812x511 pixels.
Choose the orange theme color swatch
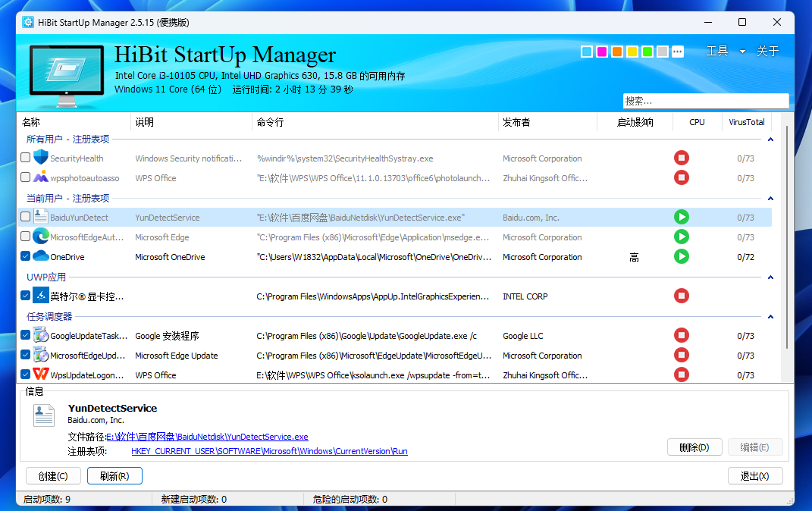(x=616, y=52)
